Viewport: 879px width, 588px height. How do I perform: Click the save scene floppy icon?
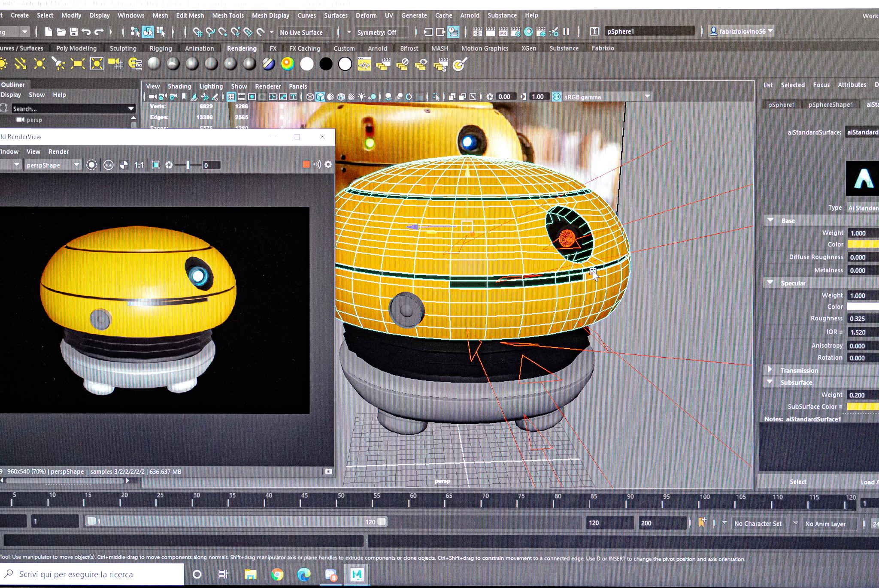[x=74, y=32]
